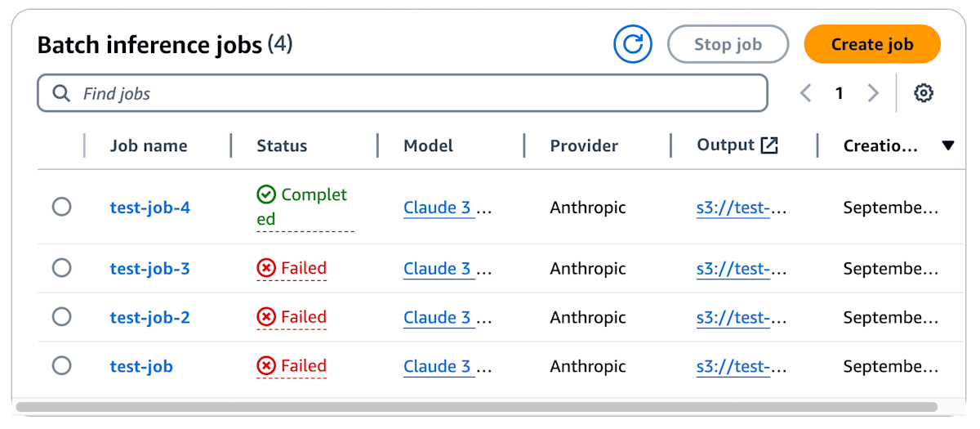
Task: Go to next page arrow
Action: pyautogui.click(x=873, y=93)
